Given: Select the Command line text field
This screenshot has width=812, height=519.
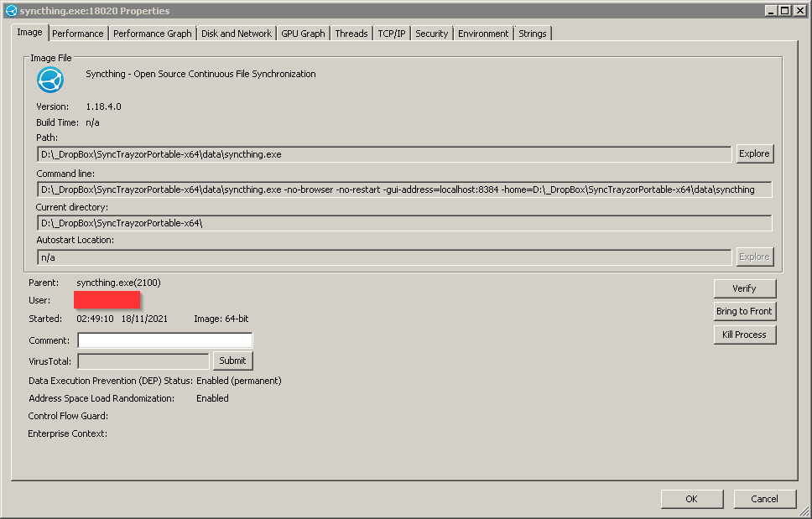Looking at the screenshot, I should [403, 189].
